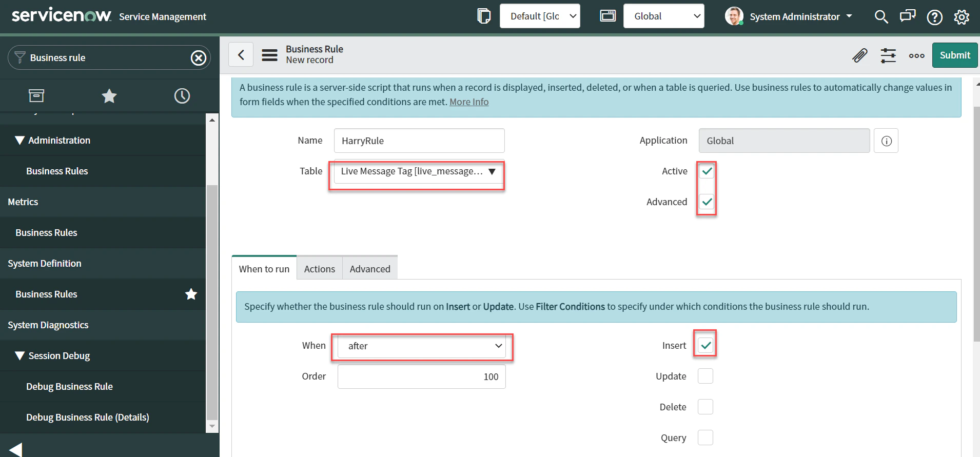
Task: Submit the new business rule
Action: tap(955, 55)
